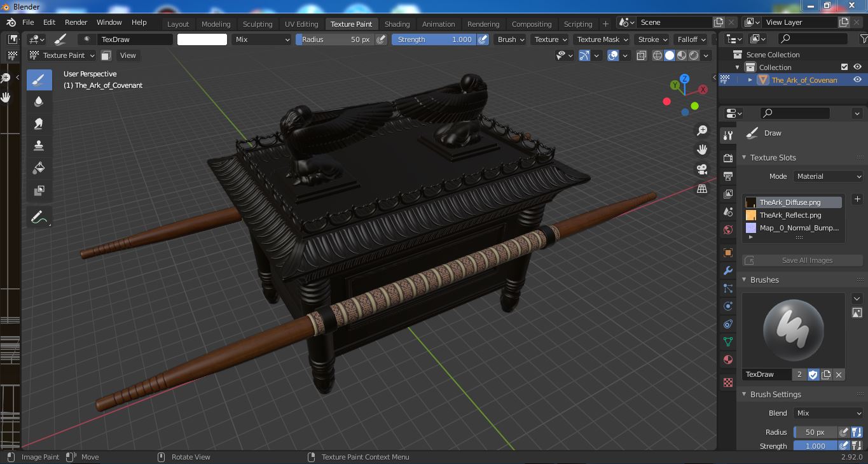
Task: Toggle paint mask face selection icon
Action: [106, 55]
